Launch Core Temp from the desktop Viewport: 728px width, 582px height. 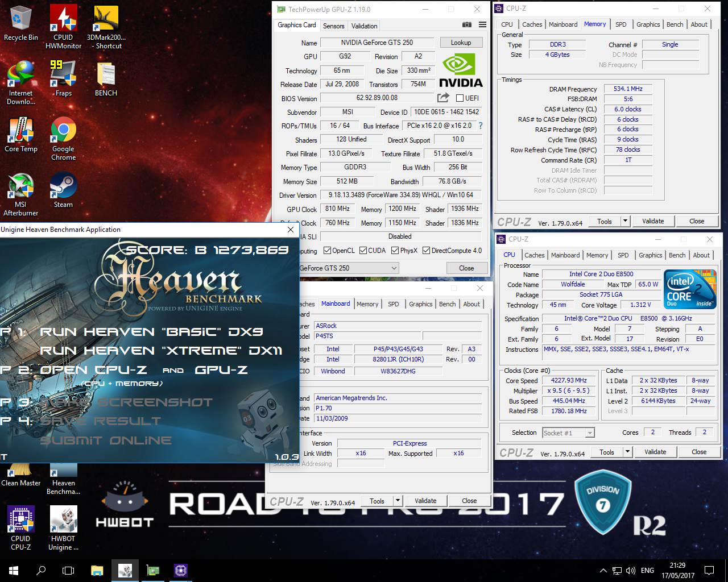[21, 134]
